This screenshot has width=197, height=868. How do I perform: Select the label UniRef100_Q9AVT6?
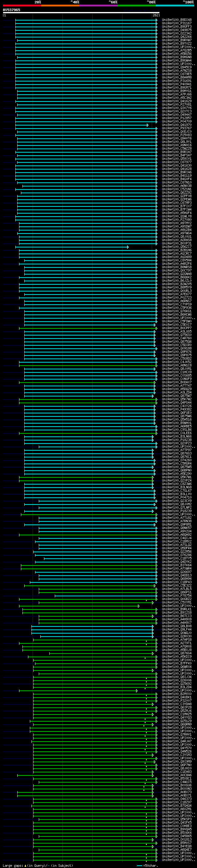click(177, 139)
